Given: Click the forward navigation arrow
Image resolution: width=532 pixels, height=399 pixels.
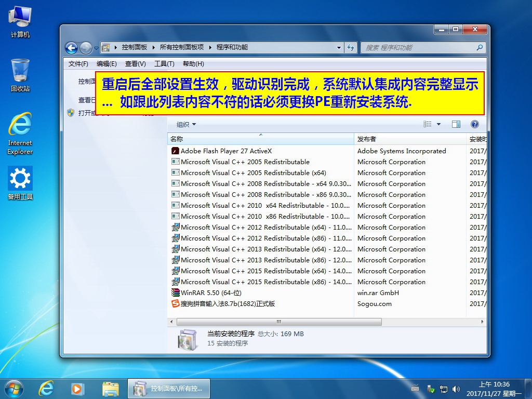Looking at the screenshot, I should coord(86,48).
